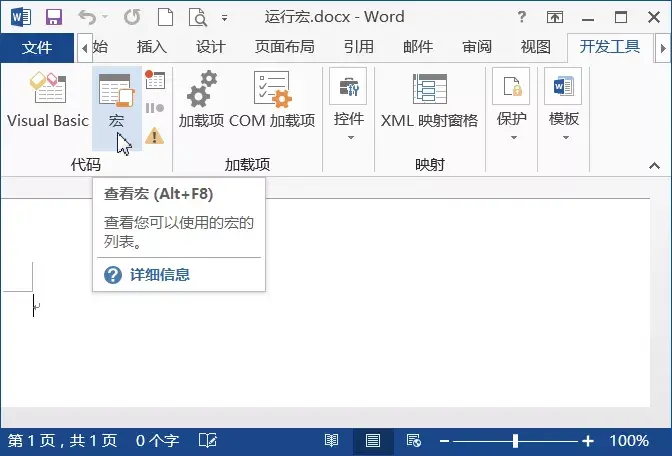Image resolution: width=672 pixels, height=456 pixels.
Task: Save the document with the floppy icon
Action: tap(54, 18)
